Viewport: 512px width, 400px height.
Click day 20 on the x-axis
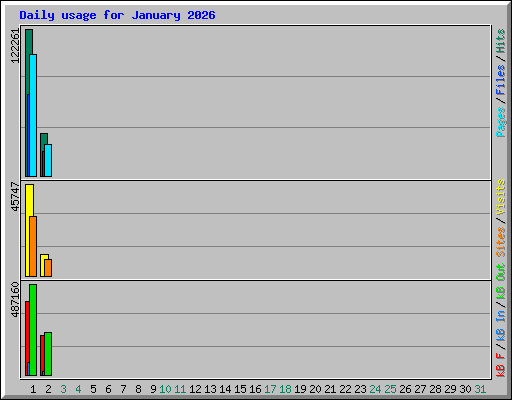coord(315,389)
